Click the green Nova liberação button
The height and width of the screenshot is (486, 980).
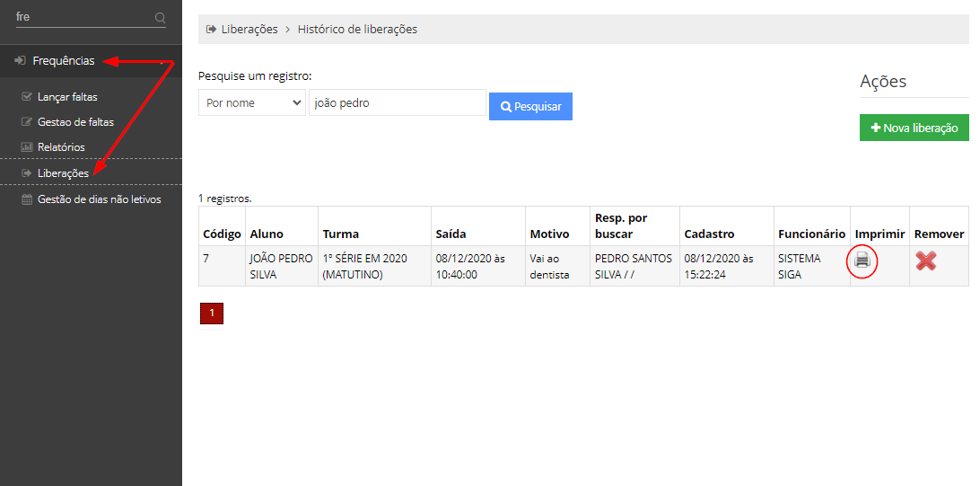[914, 128]
